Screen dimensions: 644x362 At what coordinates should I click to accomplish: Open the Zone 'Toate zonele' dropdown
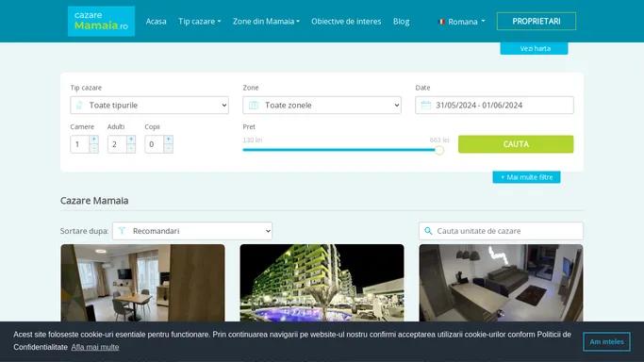click(x=322, y=105)
